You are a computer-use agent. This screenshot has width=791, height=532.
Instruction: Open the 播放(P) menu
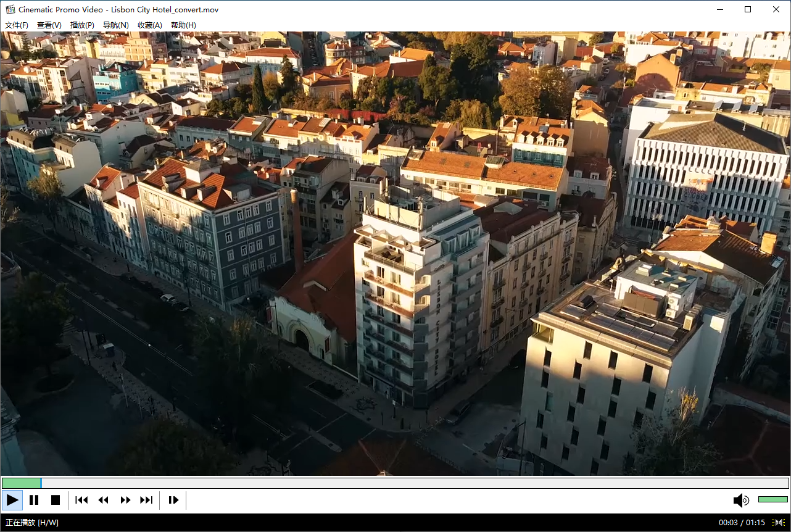82,25
